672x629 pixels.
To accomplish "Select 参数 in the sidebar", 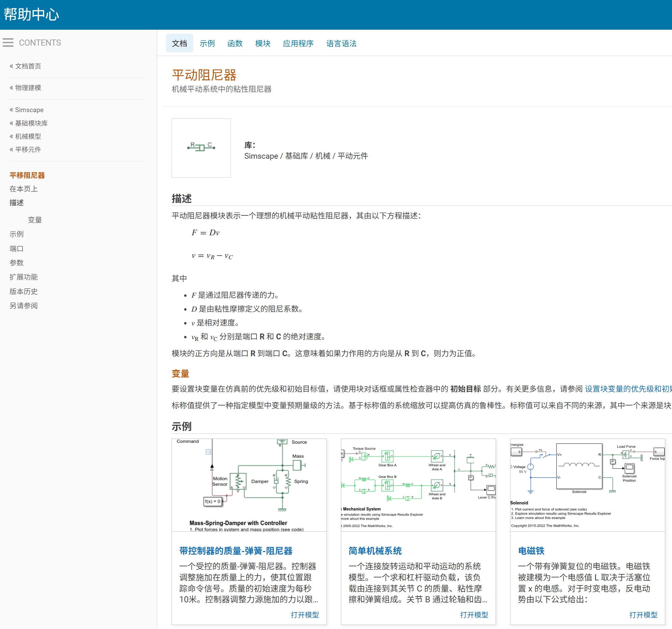I will tap(16, 263).
